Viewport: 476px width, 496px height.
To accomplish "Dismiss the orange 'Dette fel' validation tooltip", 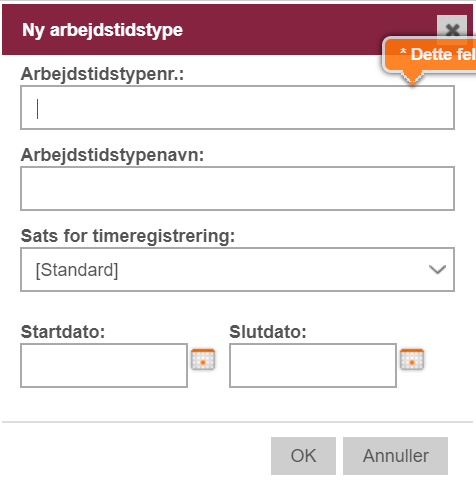I will coord(430,55).
